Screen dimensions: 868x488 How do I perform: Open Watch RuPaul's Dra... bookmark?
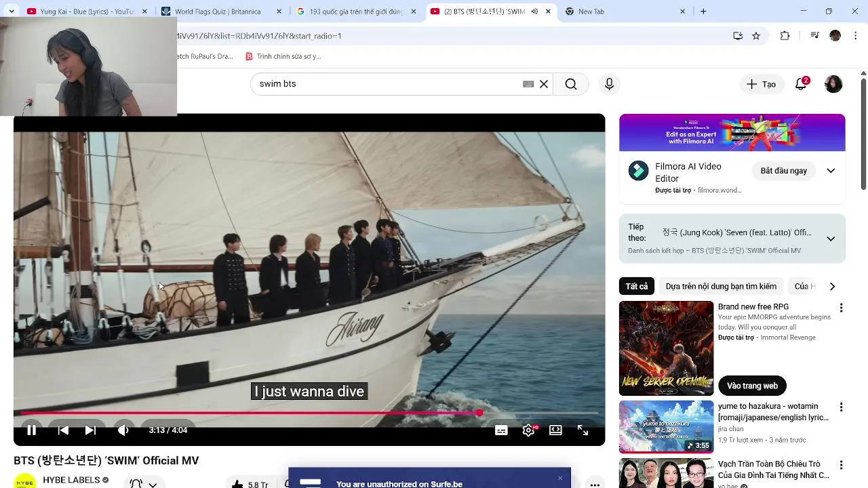205,56
